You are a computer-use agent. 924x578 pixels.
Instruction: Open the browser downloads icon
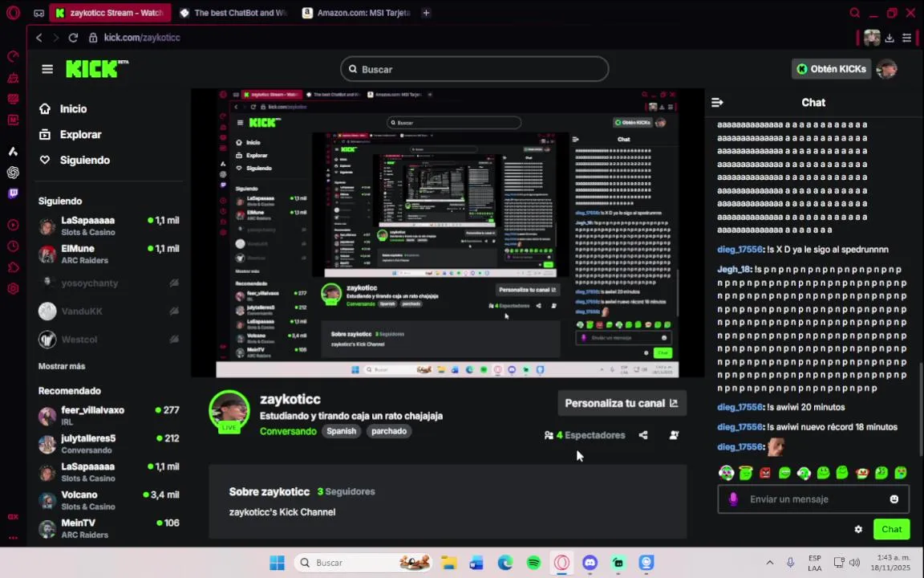(890, 38)
